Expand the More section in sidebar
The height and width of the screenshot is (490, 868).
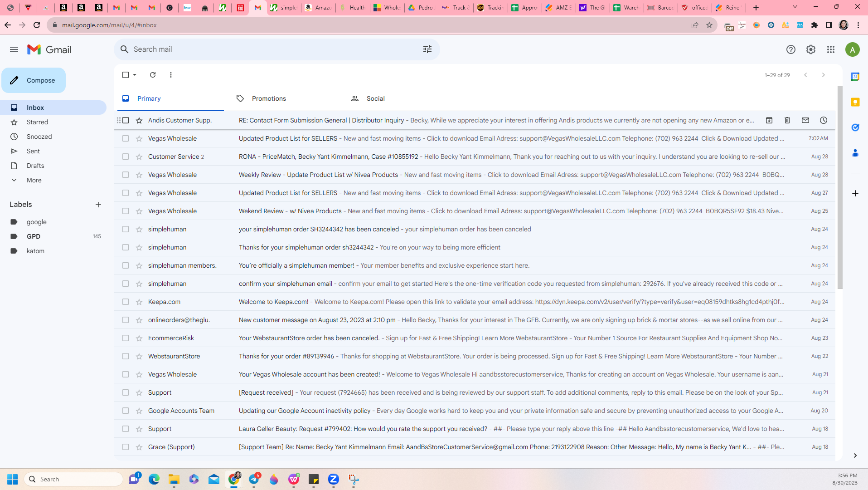tap(34, 180)
